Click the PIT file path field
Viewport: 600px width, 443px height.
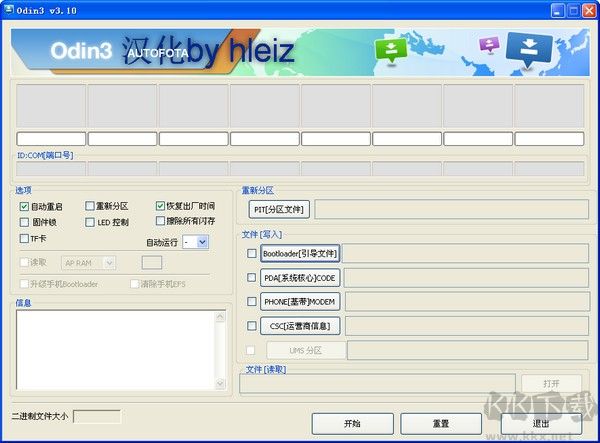[451, 209]
